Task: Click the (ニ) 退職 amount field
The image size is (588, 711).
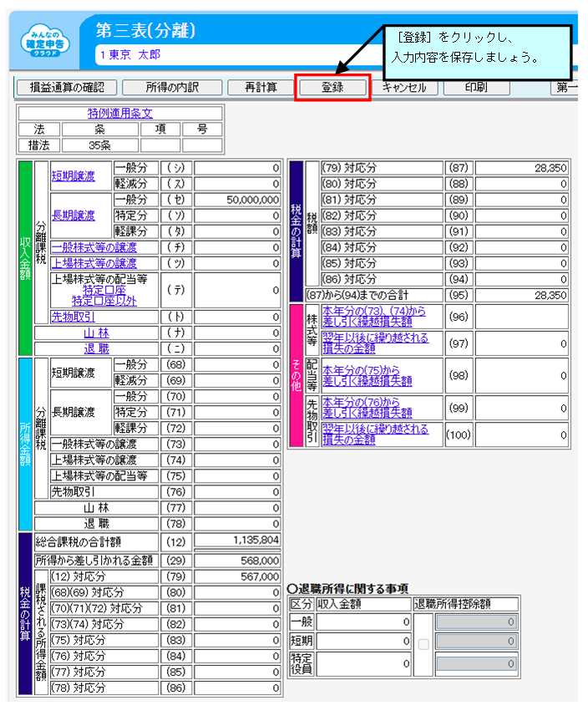Action: point(237,348)
